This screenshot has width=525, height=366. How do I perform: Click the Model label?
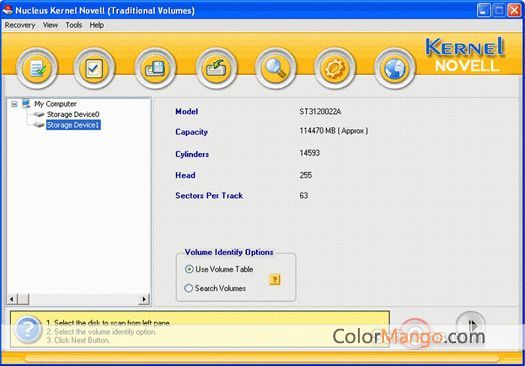pos(186,112)
